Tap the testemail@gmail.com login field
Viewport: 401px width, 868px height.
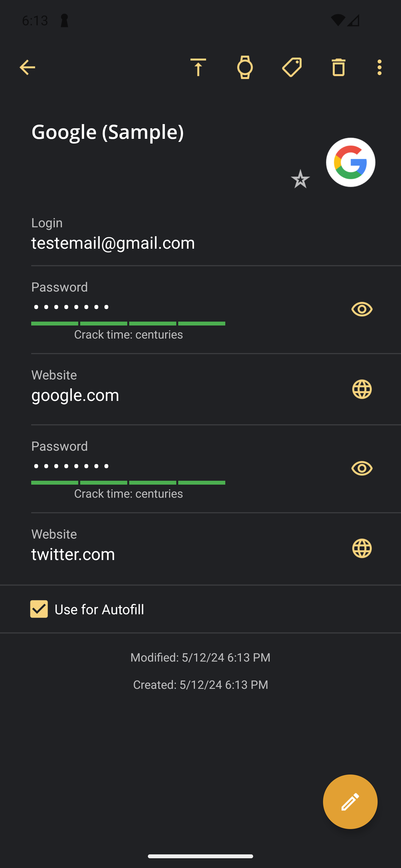(x=216, y=235)
